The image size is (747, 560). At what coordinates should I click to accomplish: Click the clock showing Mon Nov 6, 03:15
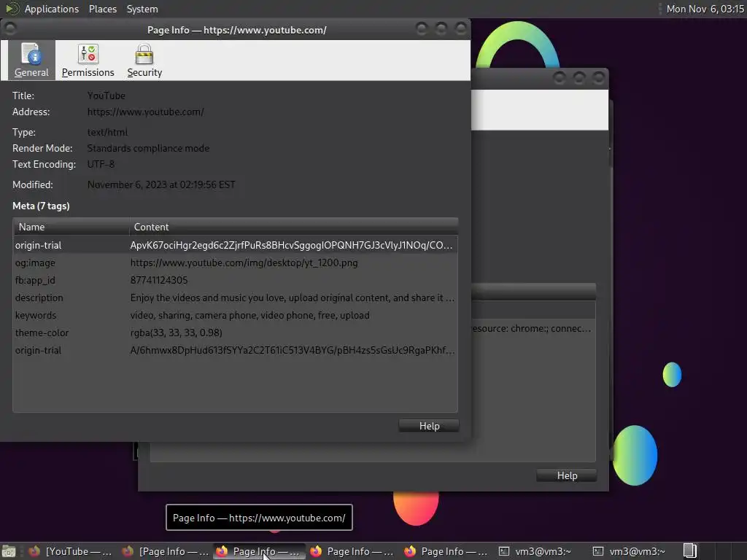pyautogui.click(x=705, y=9)
